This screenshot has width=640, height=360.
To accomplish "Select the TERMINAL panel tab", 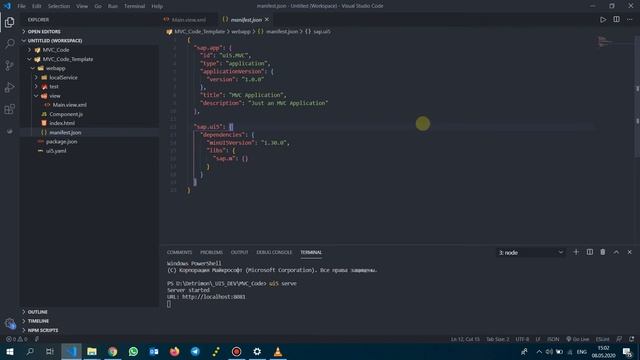I will 311,252.
